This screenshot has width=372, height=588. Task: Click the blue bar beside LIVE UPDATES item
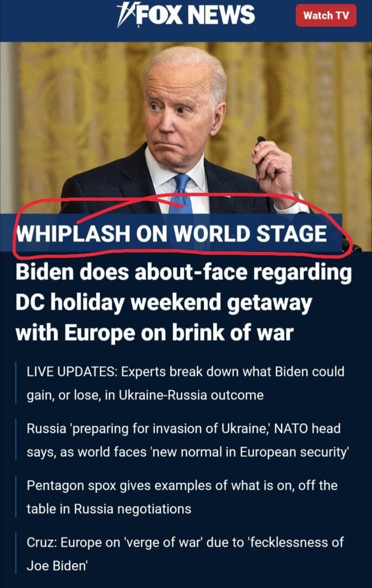pos(16,383)
